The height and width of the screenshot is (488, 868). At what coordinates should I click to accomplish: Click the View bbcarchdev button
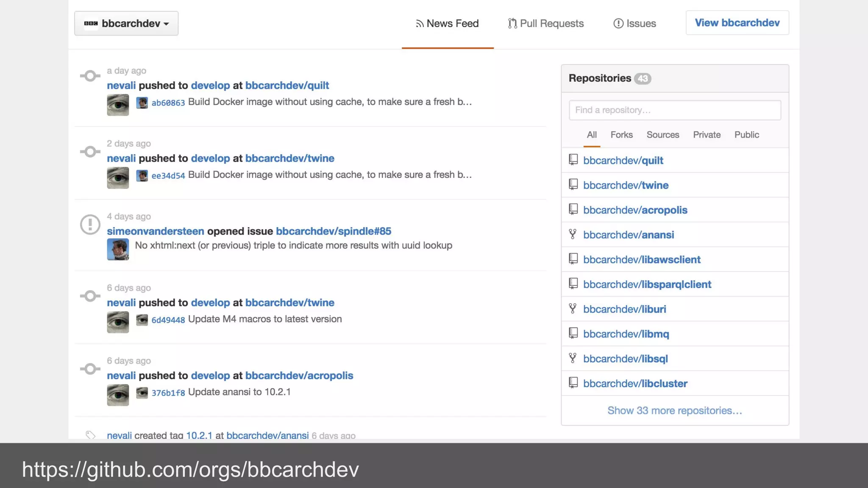point(737,23)
